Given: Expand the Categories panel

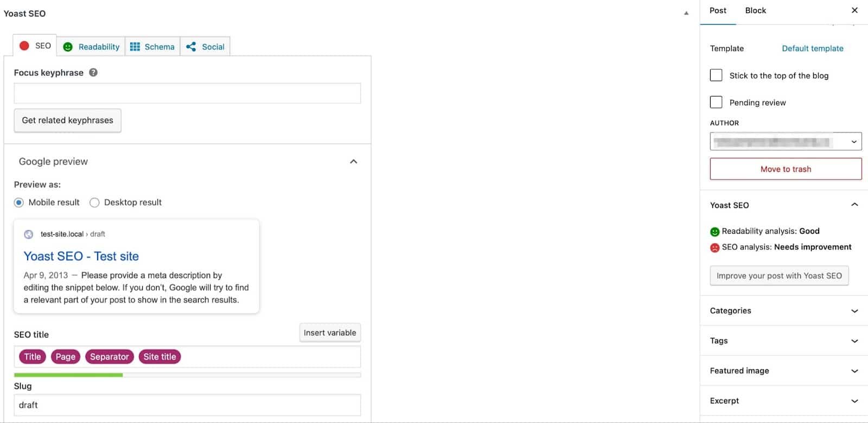Looking at the screenshot, I should point(785,311).
